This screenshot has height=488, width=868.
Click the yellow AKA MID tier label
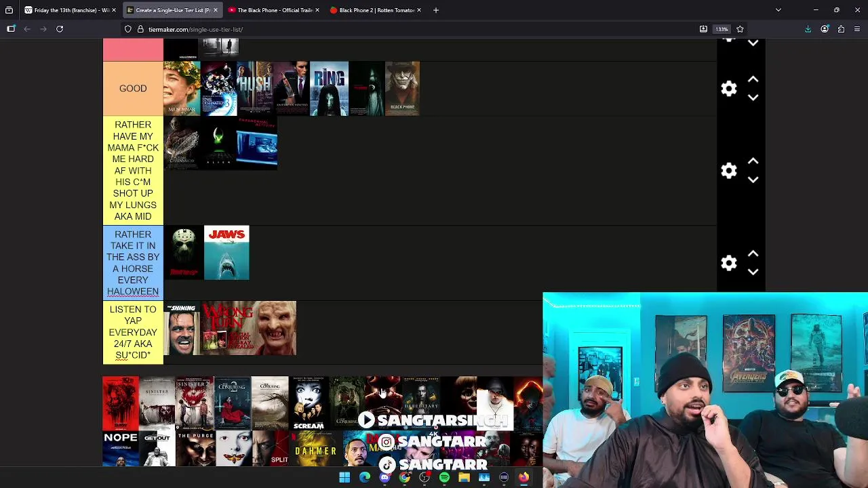click(133, 170)
